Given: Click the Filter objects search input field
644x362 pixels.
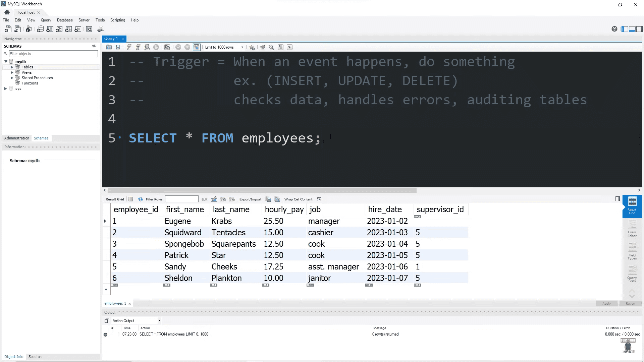Looking at the screenshot, I should 53,53.
